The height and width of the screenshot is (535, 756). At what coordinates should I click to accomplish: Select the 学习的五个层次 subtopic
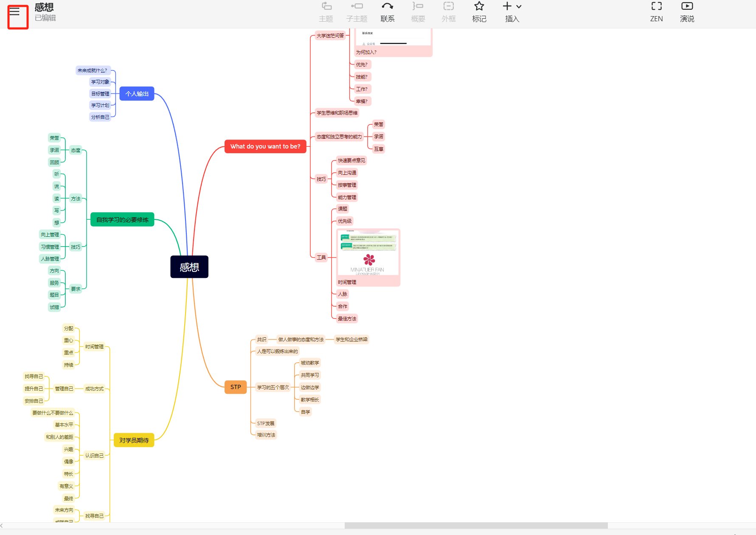[x=273, y=387]
